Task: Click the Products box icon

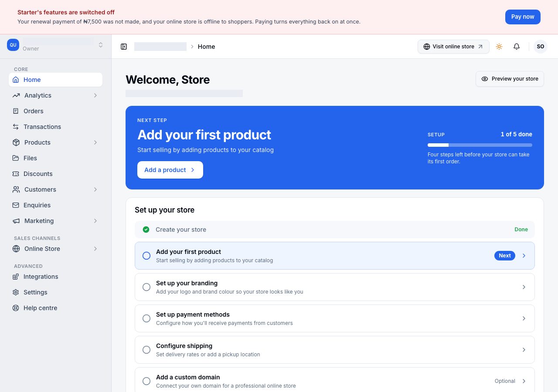Action: (x=16, y=142)
